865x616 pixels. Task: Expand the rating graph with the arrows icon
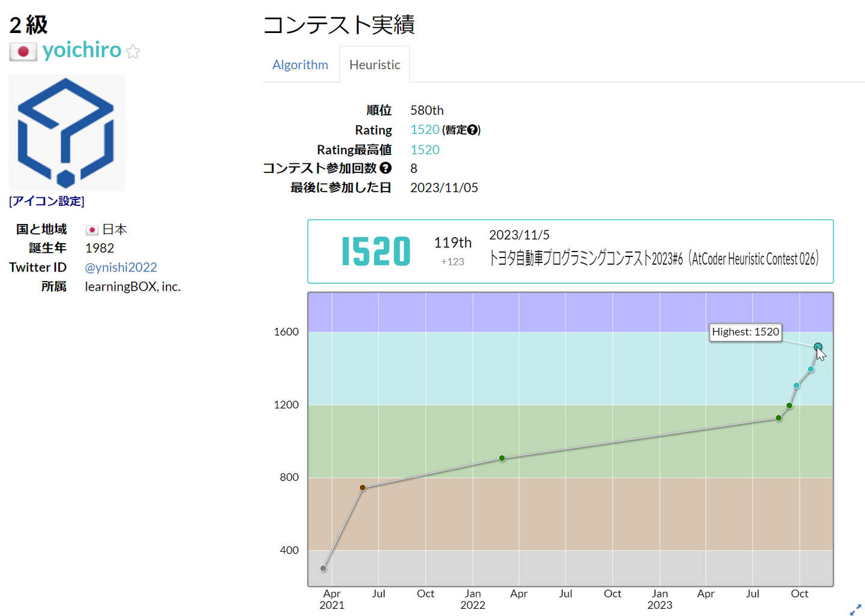[x=855, y=609]
